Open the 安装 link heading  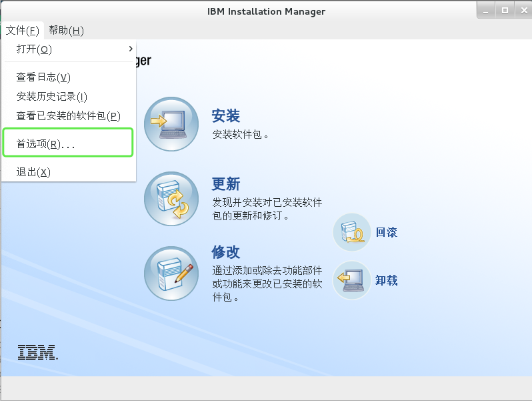[x=226, y=116]
